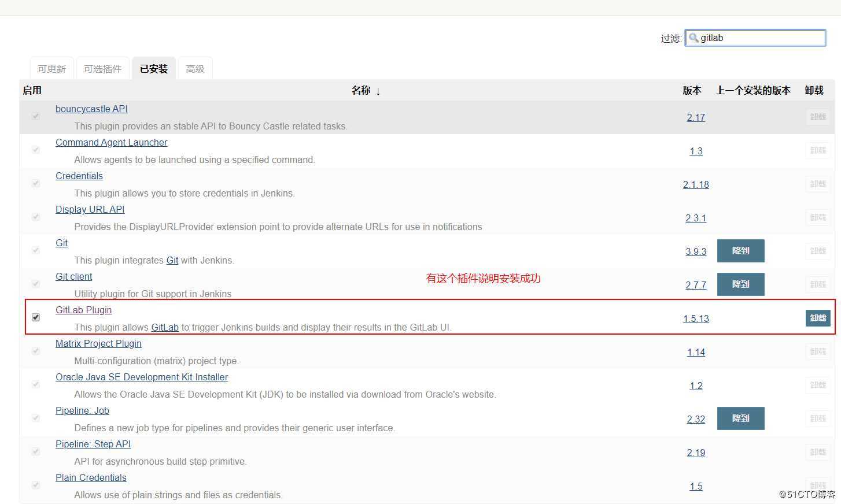Downgrade Pipeline: Job with 降到 button
Image resolution: width=841 pixels, height=504 pixels.
click(741, 418)
